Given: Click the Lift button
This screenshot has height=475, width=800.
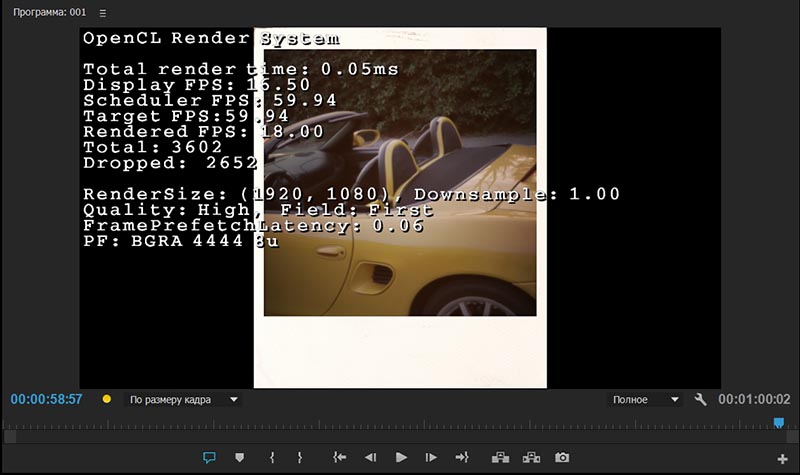Looking at the screenshot, I should 501,458.
